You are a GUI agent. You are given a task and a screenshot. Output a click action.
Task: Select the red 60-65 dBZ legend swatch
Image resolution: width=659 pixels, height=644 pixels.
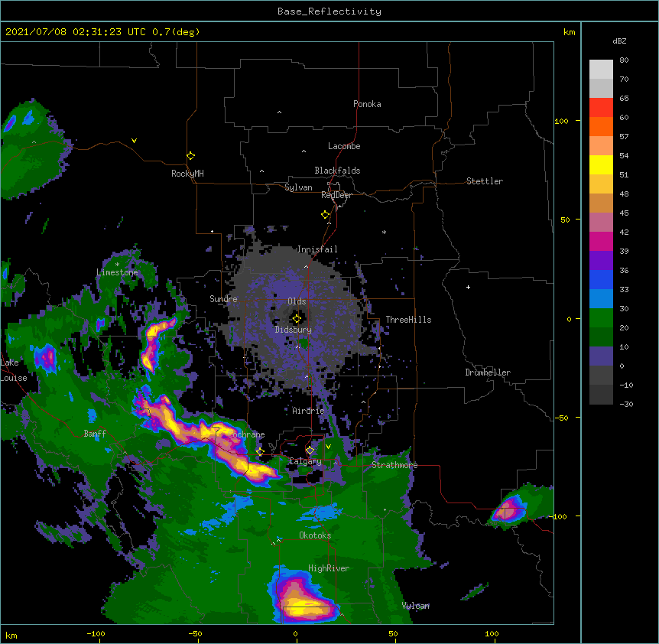[x=601, y=107]
